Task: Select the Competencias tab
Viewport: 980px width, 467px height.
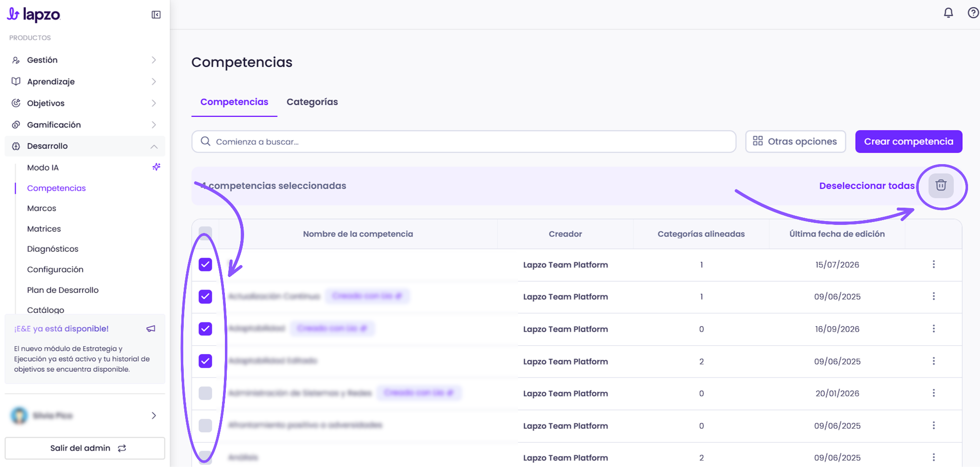Action: coord(234,102)
